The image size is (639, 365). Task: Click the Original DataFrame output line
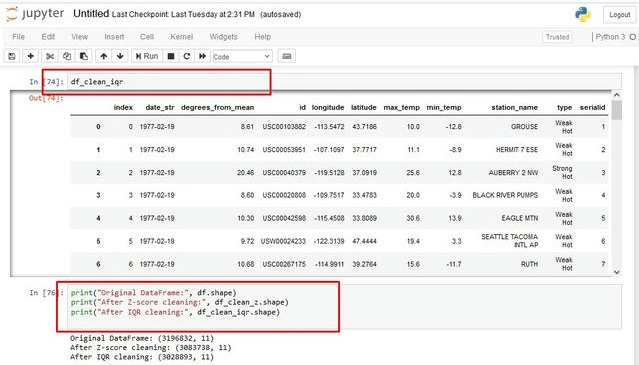pos(142,338)
